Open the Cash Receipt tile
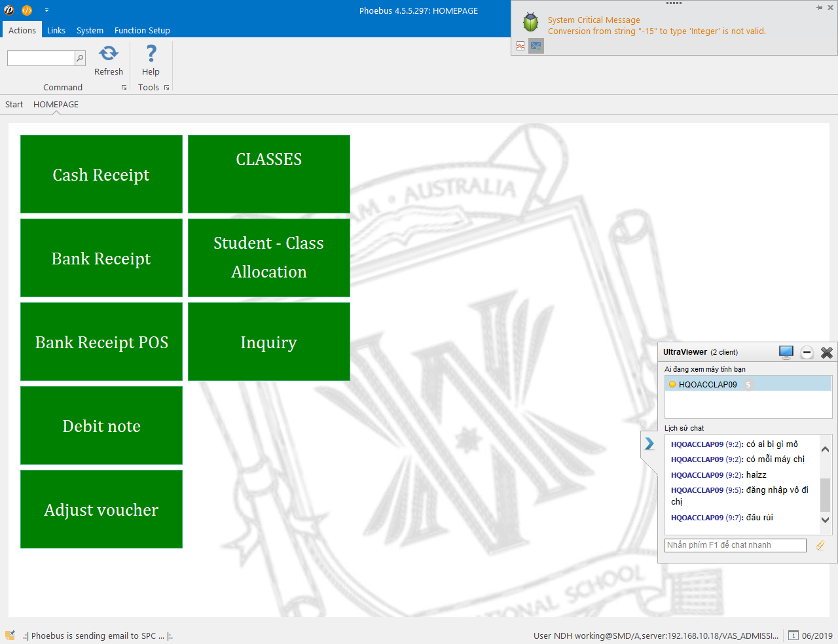Image resolution: width=838 pixels, height=644 pixels. point(101,174)
